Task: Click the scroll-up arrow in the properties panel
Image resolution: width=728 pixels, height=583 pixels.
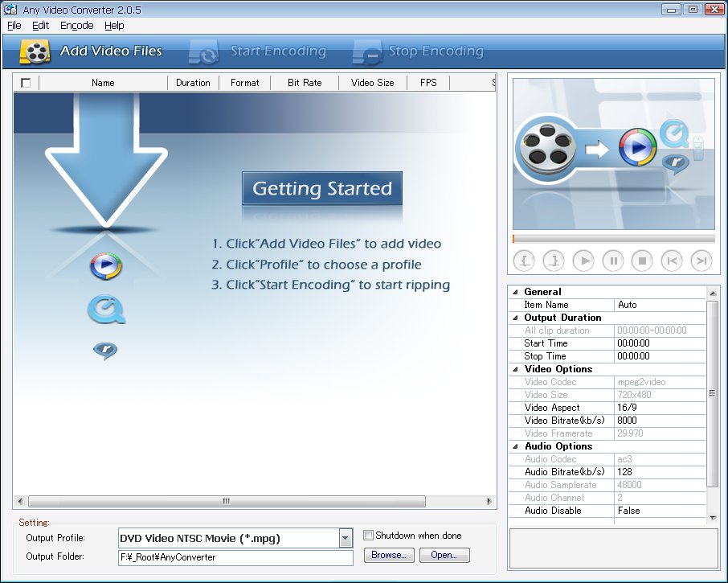Action: point(712,294)
